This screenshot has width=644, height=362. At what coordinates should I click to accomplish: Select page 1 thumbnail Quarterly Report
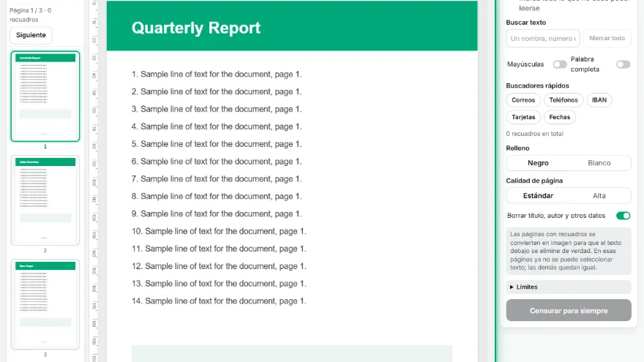[x=45, y=97]
